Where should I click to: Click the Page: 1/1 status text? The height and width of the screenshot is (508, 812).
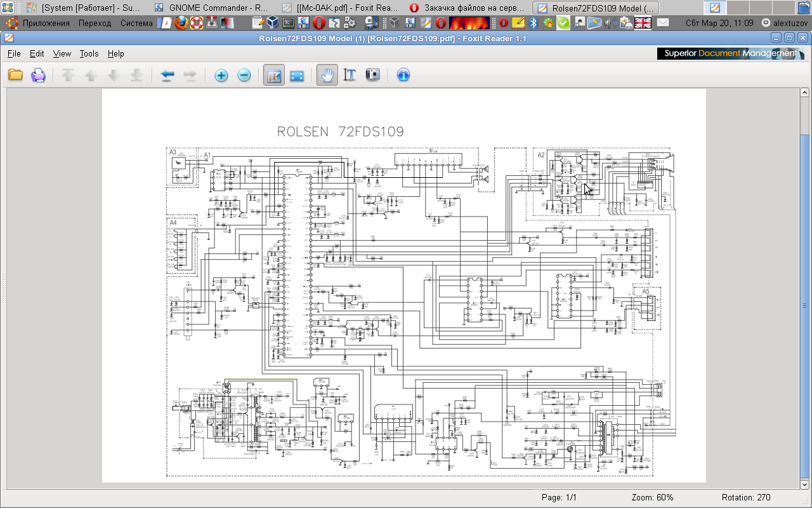pos(559,497)
